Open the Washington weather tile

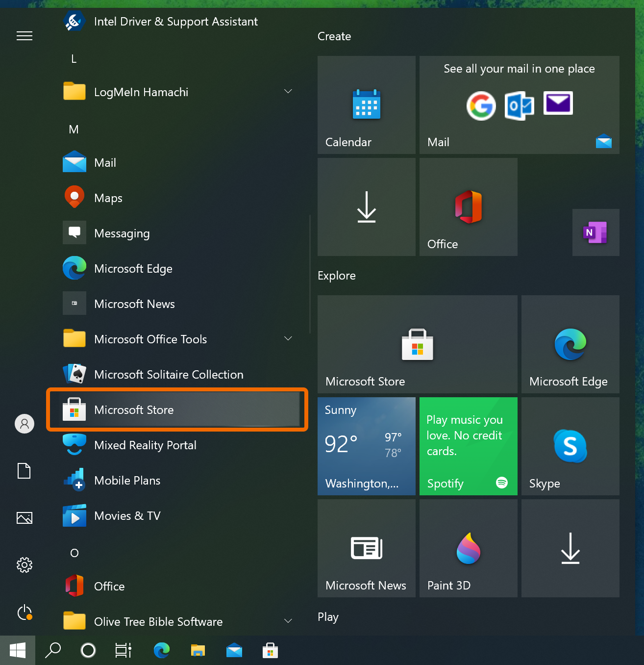pos(366,446)
